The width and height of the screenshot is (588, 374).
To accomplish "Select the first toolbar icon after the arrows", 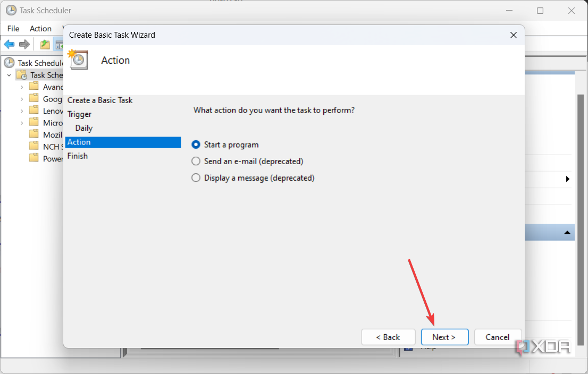I will click(x=45, y=44).
